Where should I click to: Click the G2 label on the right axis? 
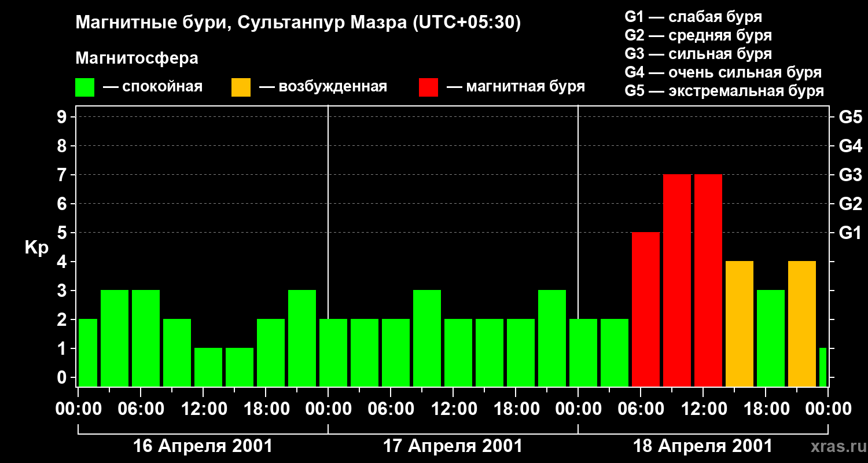(851, 204)
